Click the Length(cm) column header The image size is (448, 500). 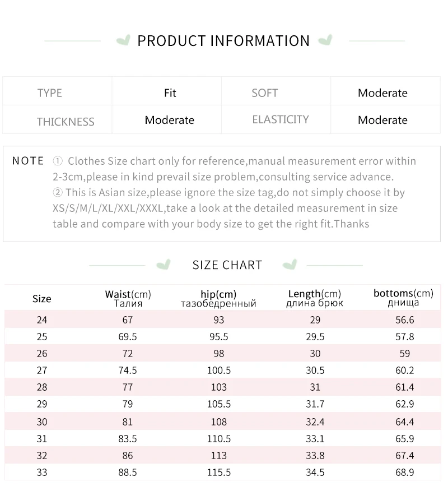315,298
